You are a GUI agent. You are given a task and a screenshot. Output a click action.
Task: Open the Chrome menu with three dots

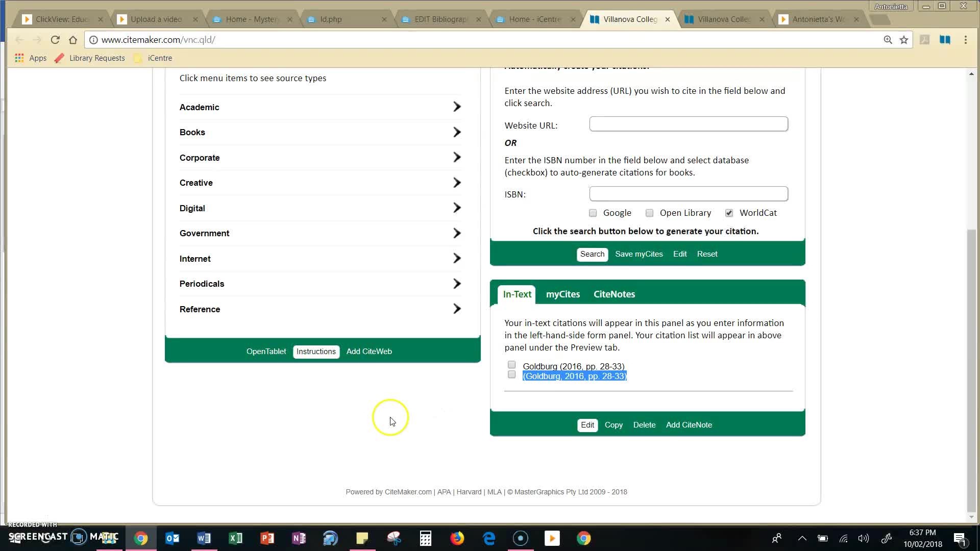point(965,39)
